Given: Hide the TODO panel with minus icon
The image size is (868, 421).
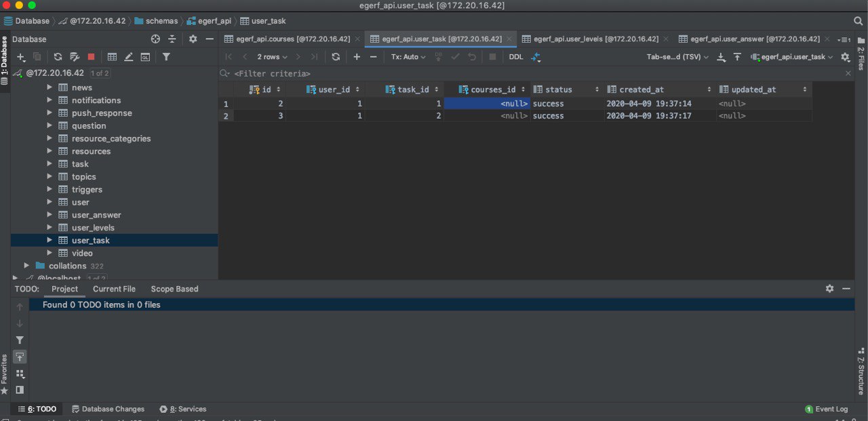Looking at the screenshot, I should [x=846, y=288].
